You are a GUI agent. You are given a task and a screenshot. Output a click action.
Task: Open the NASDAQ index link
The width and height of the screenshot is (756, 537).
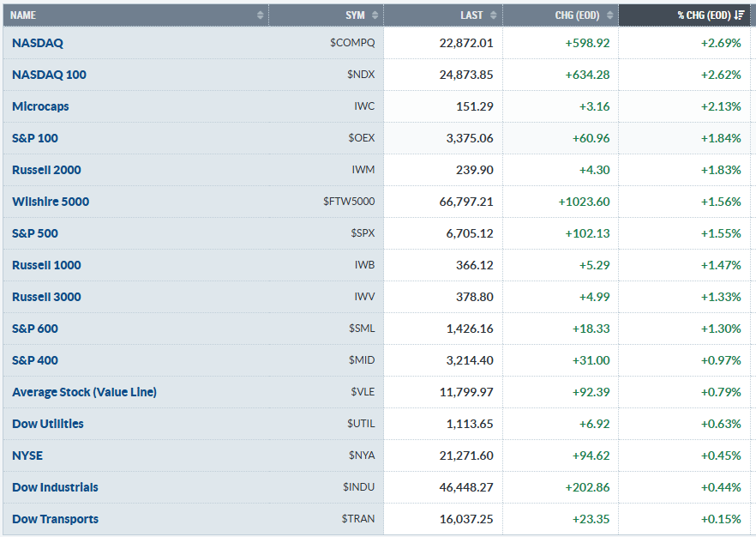(38, 43)
